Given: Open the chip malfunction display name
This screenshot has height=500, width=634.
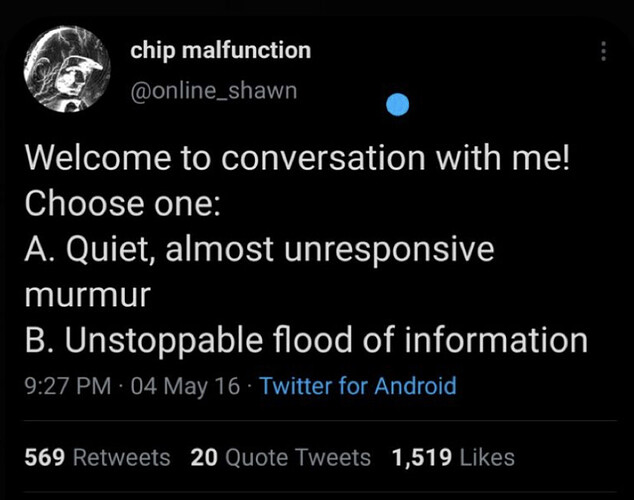Looking at the screenshot, I should pyautogui.click(x=221, y=50).
